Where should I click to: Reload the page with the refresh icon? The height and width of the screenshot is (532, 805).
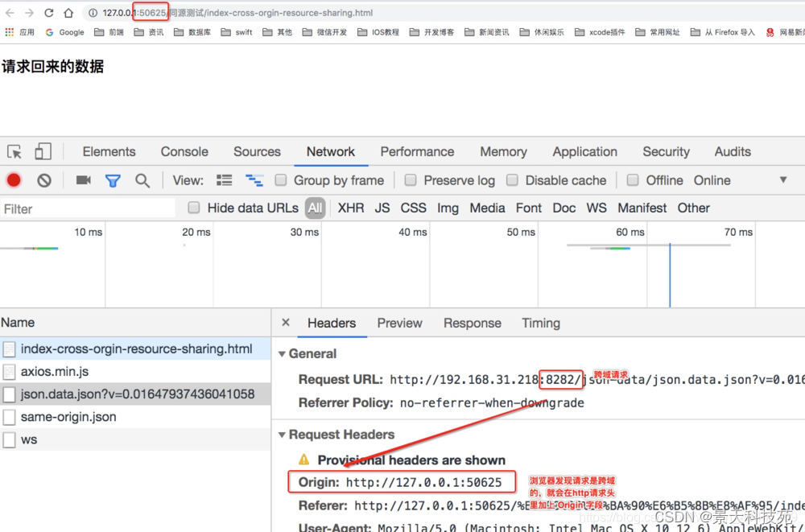(49, 13)
